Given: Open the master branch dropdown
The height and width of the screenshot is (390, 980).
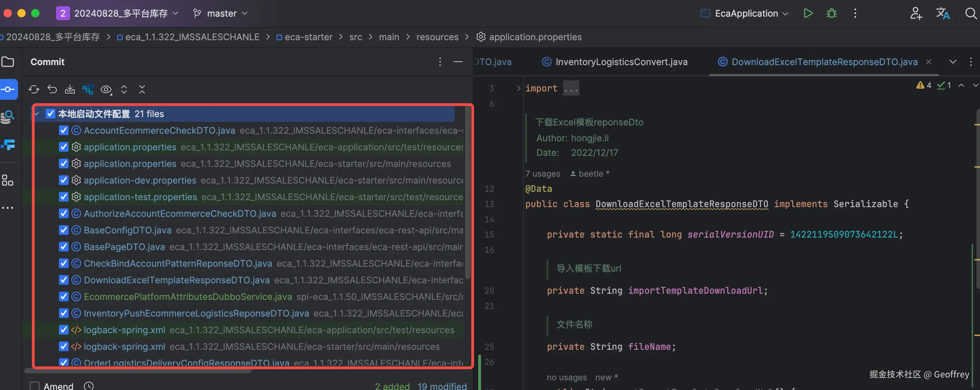Looking at the screenshot, I should point(221,13).
